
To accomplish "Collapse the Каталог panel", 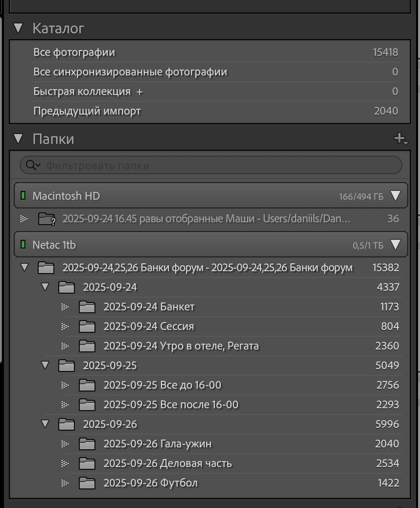I will pos(18,28).
